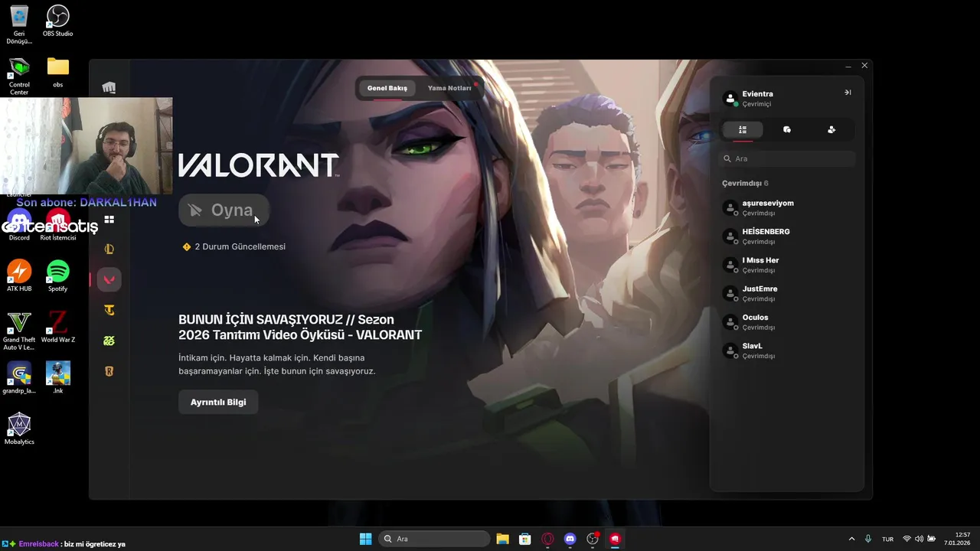The height and width of the screenshot is (551, 980).
Task: Close the Riot Client window
Action: tap(864, 66)
